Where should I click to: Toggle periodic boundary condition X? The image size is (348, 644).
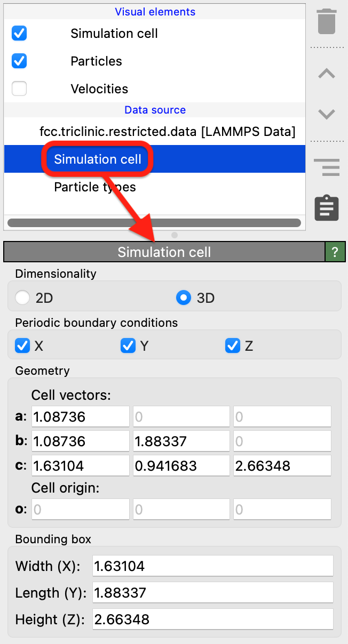(22, 346)
